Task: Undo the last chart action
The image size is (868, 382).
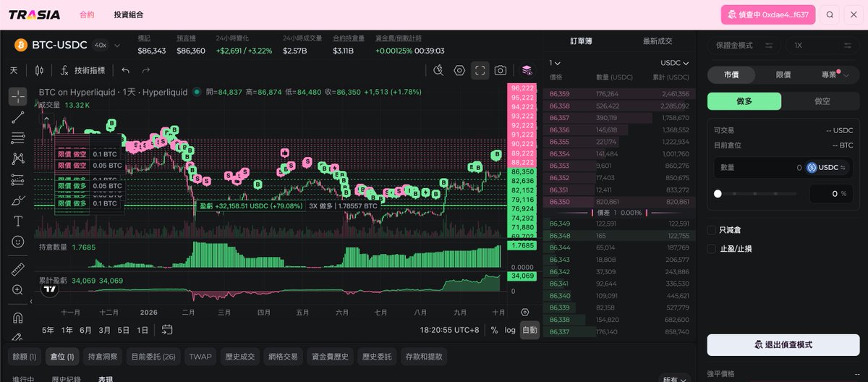Action: (126, 70)
